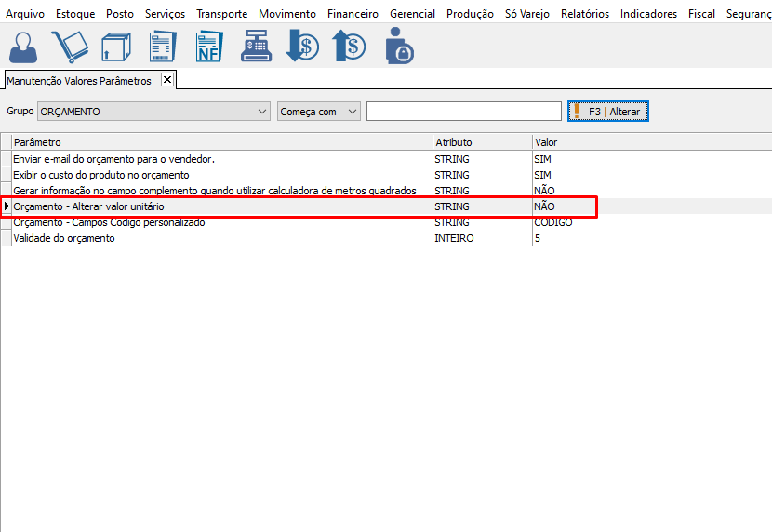Image resolution: width=772 pixels, height=532 pixels.
Task: Open the Financeiro menu
Action: click(x=353, y=14)
